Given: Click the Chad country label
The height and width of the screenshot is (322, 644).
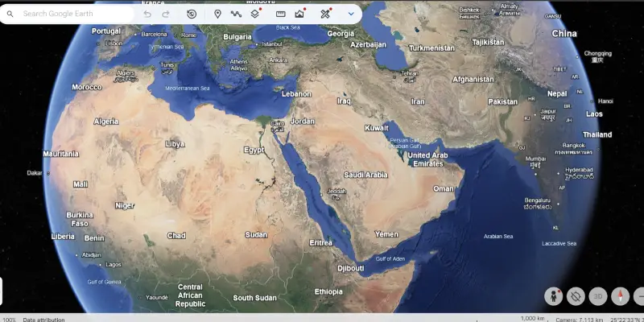Looking at the screenshot, I should tap(176, 236).
